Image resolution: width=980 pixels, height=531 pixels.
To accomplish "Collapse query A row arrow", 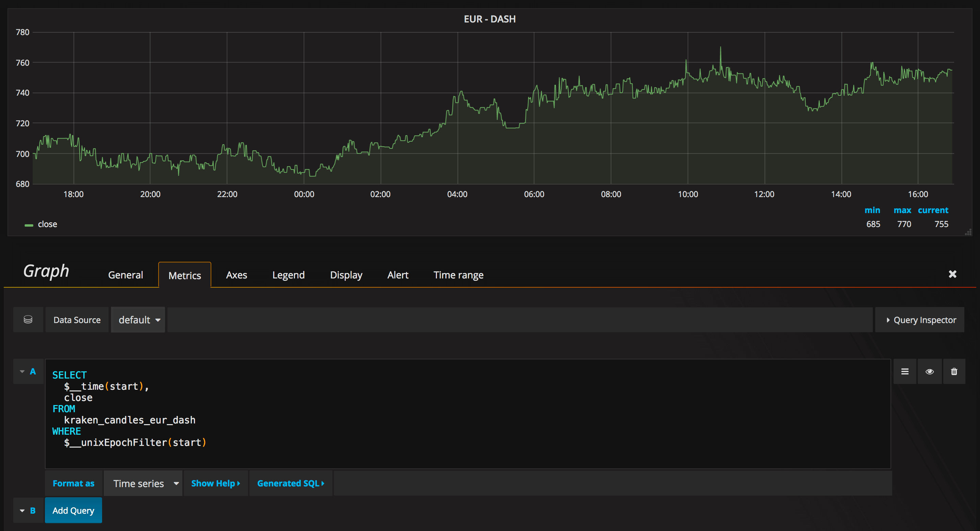I will [x=22, y=371].
